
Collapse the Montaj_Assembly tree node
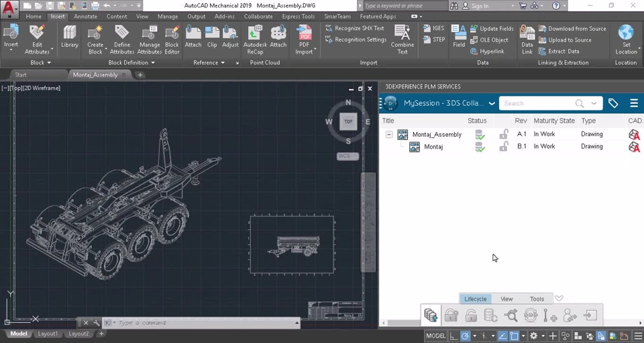coord(389,135)
